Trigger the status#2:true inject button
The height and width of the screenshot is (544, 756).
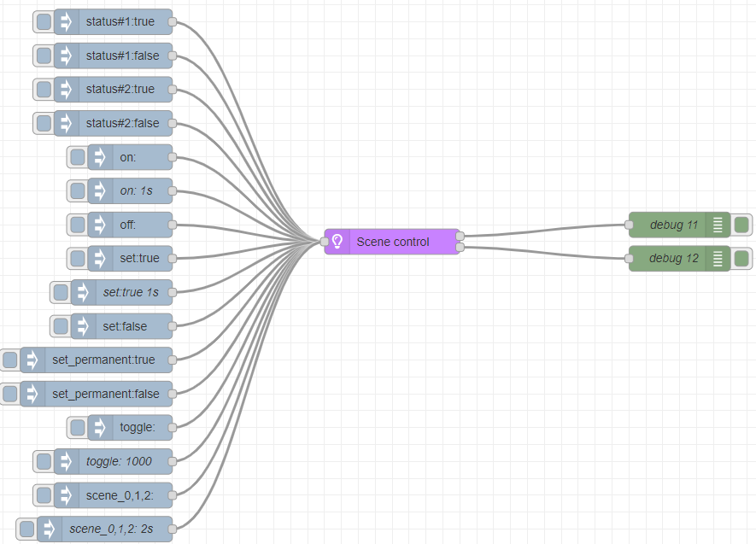[x=44, y=89]
